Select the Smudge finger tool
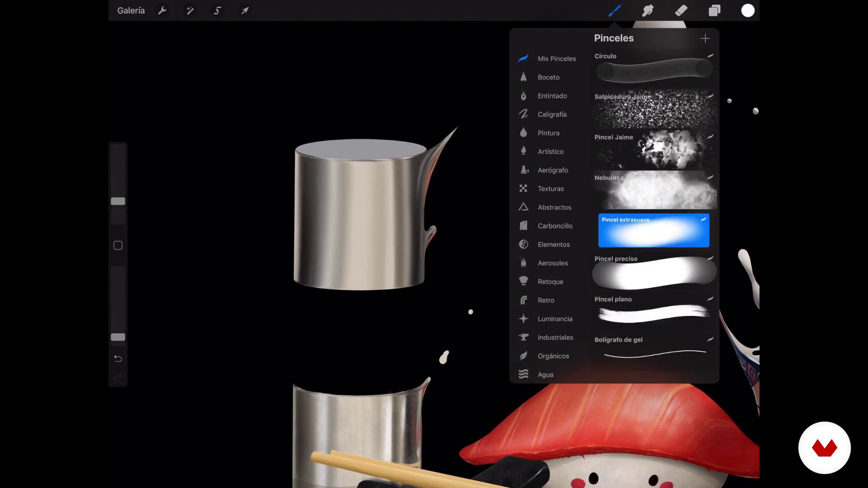 click(x=648, y=10)
